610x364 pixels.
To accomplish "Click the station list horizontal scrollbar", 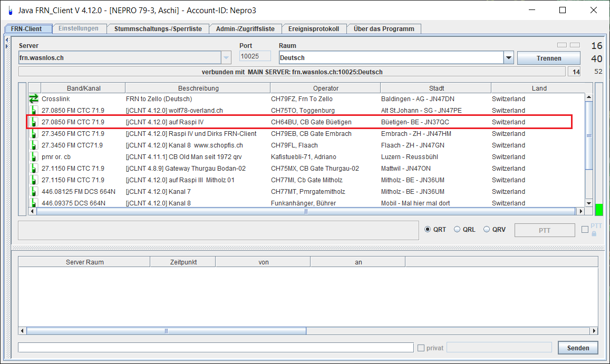I will pos(306,212).
